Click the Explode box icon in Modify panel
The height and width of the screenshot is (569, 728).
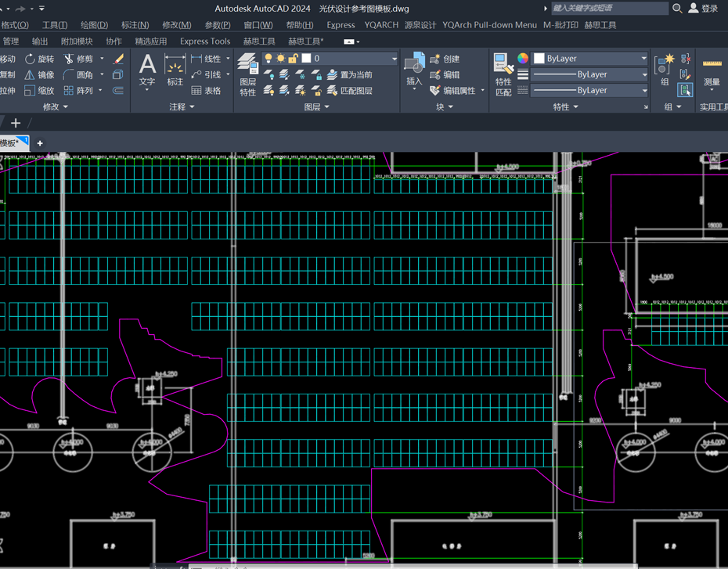click(x=118, y=74)
